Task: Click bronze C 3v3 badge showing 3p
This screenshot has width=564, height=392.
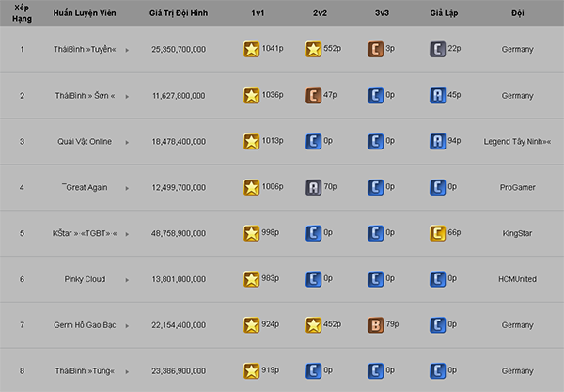Action: pyautogui.click(x=375, y=50)
